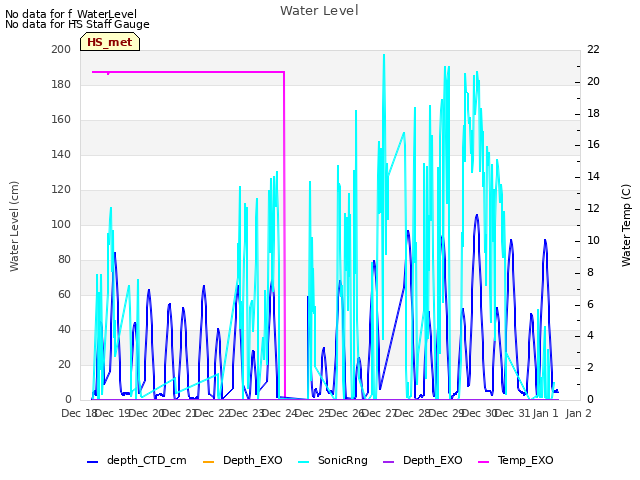Click the Water Temp (C) axis label
The width and height of the screenshot is (640, 480).
[x=626, y=226]
